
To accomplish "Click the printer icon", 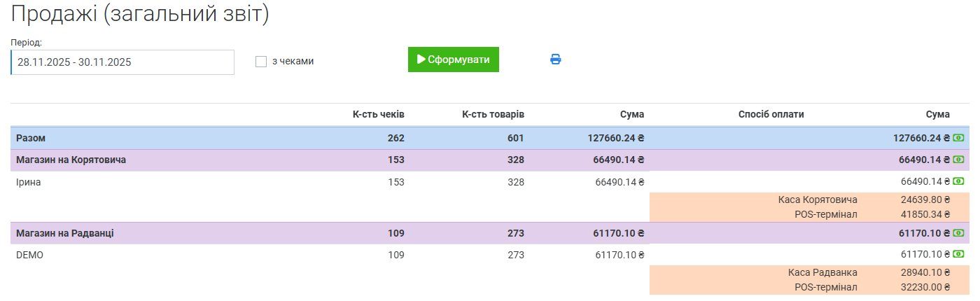I will pos(556,59).
